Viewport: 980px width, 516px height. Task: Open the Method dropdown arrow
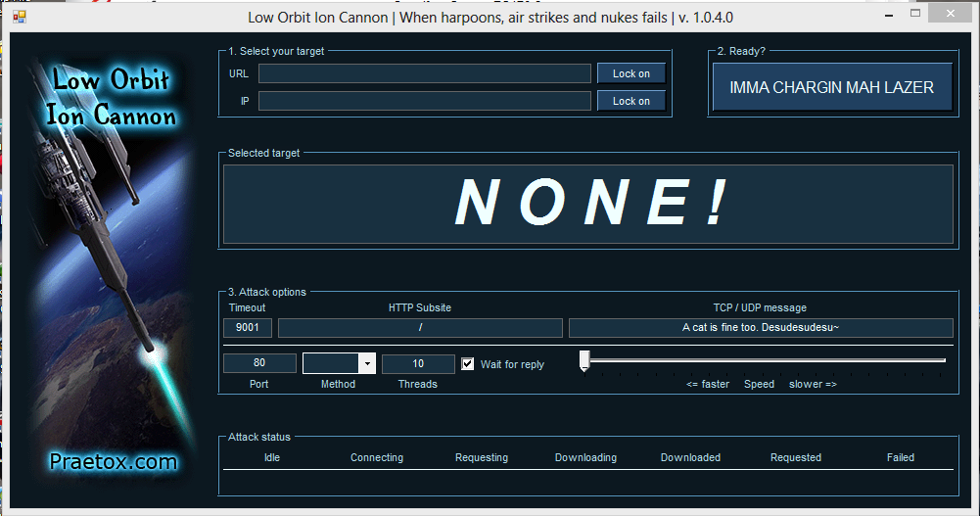367,363
